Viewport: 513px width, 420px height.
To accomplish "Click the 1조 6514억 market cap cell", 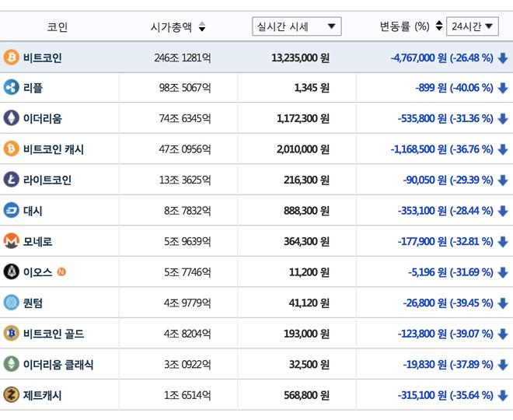I will pyautogui.click(x=187, y=395).
